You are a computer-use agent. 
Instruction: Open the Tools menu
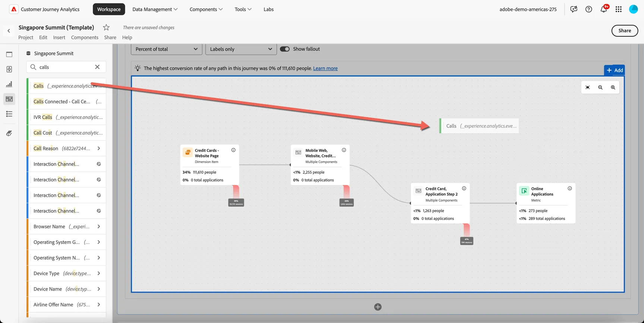coord(243,9)
